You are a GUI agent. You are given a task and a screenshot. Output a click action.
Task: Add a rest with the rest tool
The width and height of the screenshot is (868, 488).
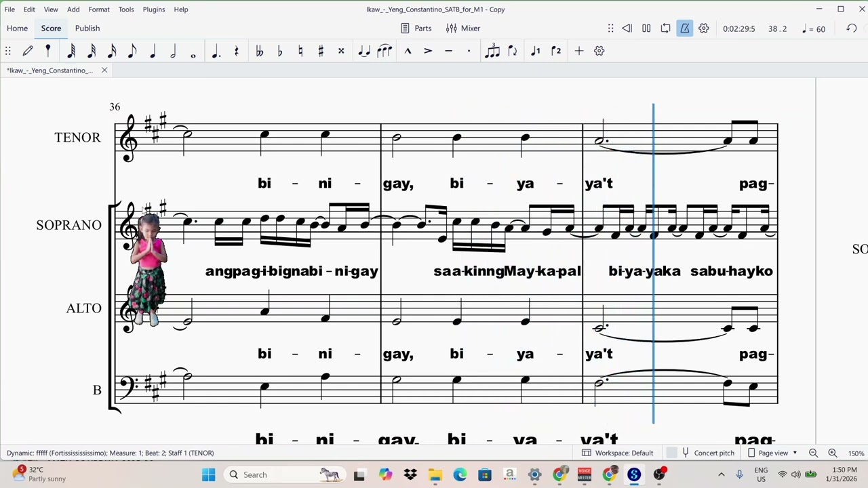click(x=237, y=51)
